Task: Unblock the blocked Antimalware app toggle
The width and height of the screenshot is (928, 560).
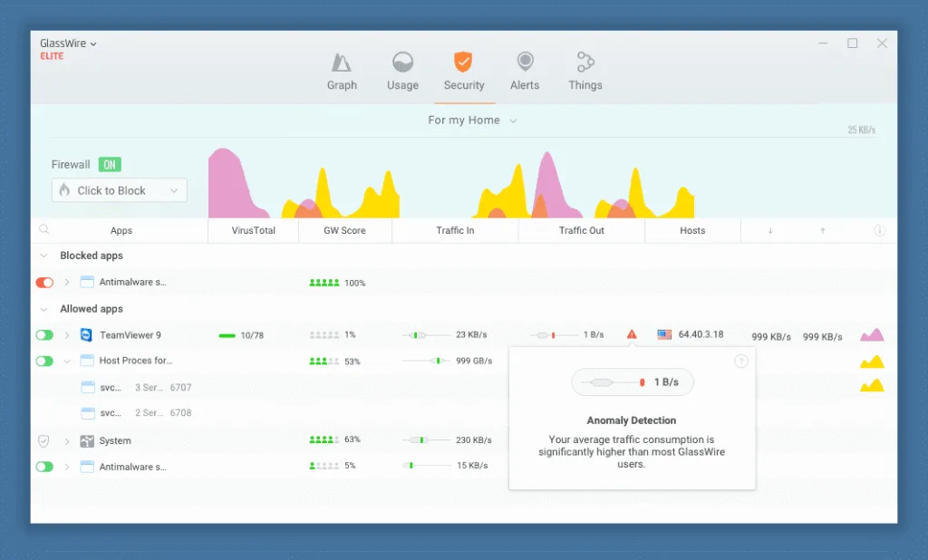Action: [44, 283]
